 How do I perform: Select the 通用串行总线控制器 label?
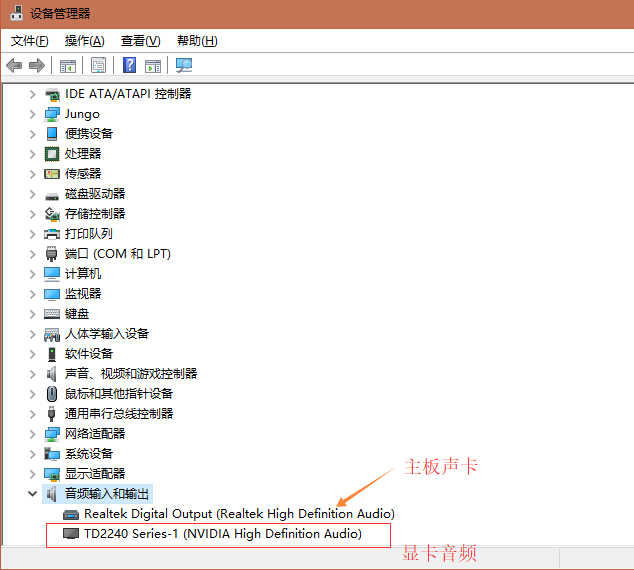tap(119, 414)
